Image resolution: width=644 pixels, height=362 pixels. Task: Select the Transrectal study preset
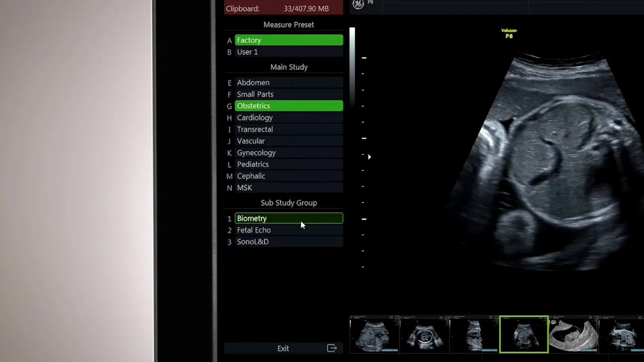coord(289,129)
